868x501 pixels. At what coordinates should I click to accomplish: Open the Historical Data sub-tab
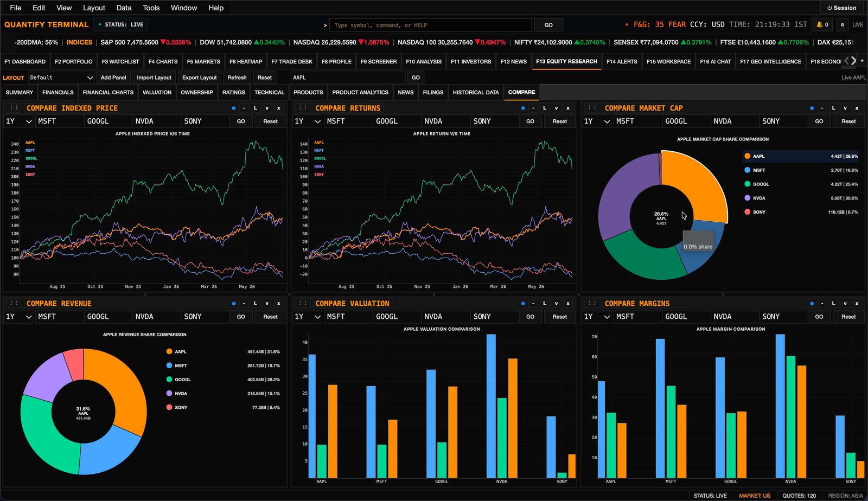(x=476, y=92)
